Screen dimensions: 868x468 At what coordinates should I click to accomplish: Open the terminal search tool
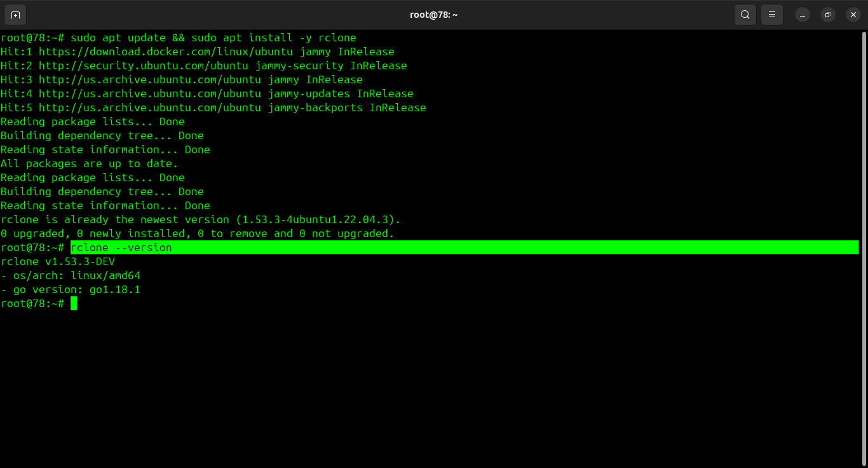coord(745,15)
